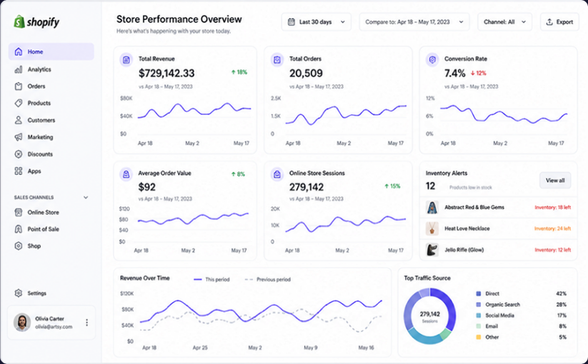The image size is (588, 364).
Task: Click the Shop channel icon
Action: pyautogui.click(x=19, y=246)
